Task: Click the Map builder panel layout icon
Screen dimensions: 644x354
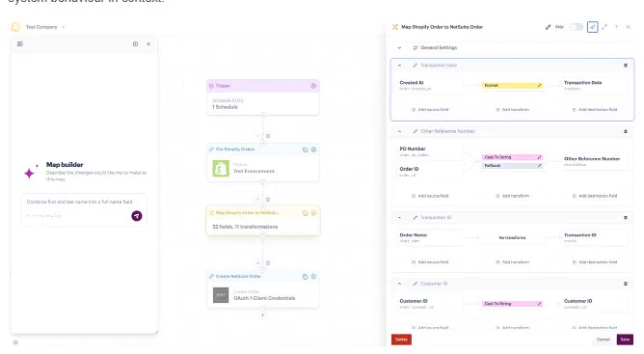Action: (x=19, y=44)
